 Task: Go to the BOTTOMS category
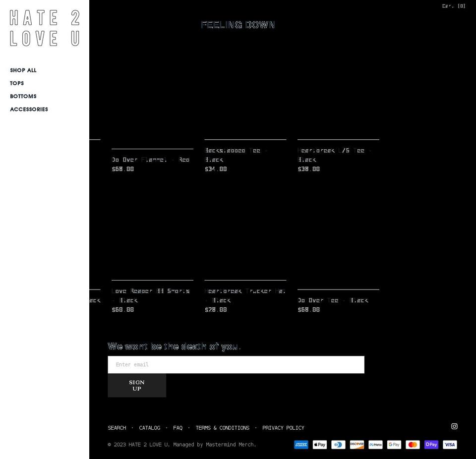(x=23, y=96)
